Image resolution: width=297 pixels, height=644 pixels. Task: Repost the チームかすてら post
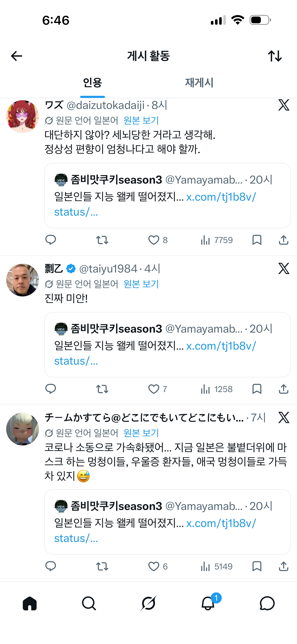[x=102, y=566]
